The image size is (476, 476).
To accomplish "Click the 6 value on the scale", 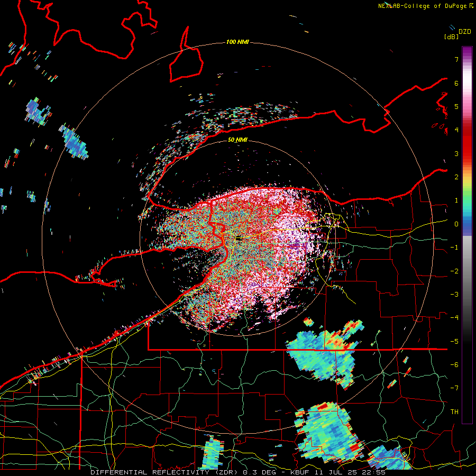I will point(456,83).
